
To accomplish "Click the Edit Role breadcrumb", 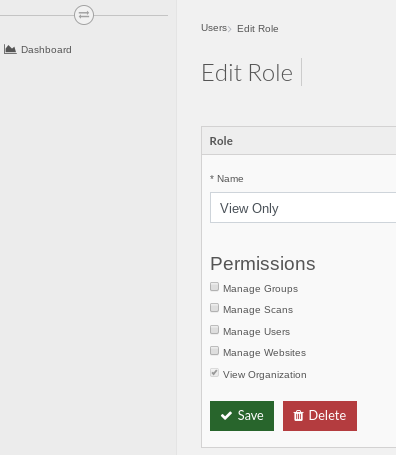I will pos(258,29).
